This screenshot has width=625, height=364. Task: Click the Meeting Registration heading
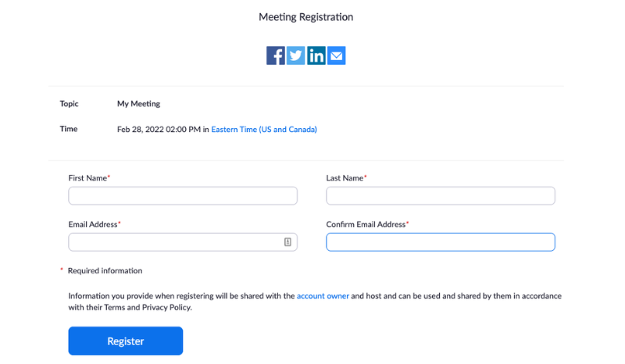click(306, 16)
